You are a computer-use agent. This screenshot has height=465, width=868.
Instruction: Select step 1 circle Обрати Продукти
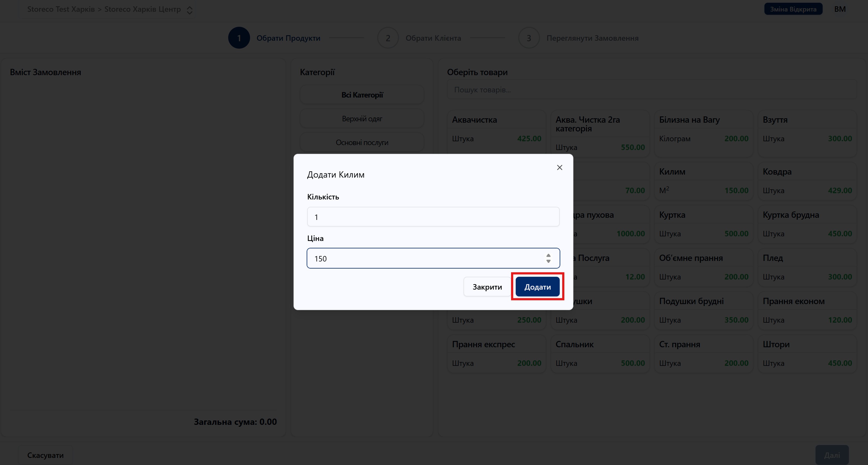[239, 38]
